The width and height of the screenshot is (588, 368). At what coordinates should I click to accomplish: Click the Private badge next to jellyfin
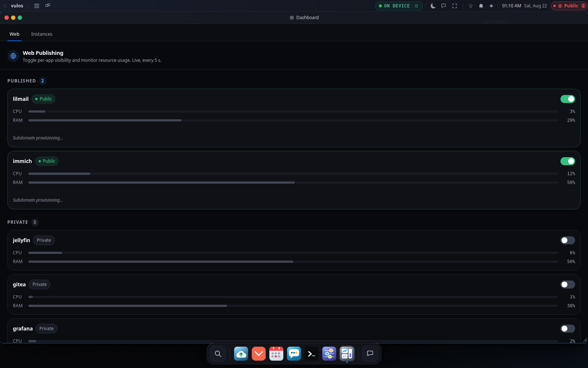44,240
